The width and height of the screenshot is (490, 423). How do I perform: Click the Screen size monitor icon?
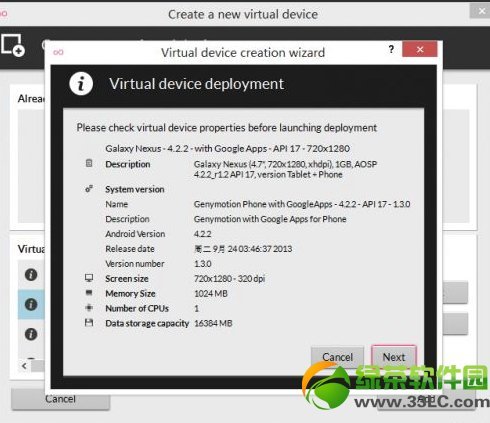click(x=89, y=278)
